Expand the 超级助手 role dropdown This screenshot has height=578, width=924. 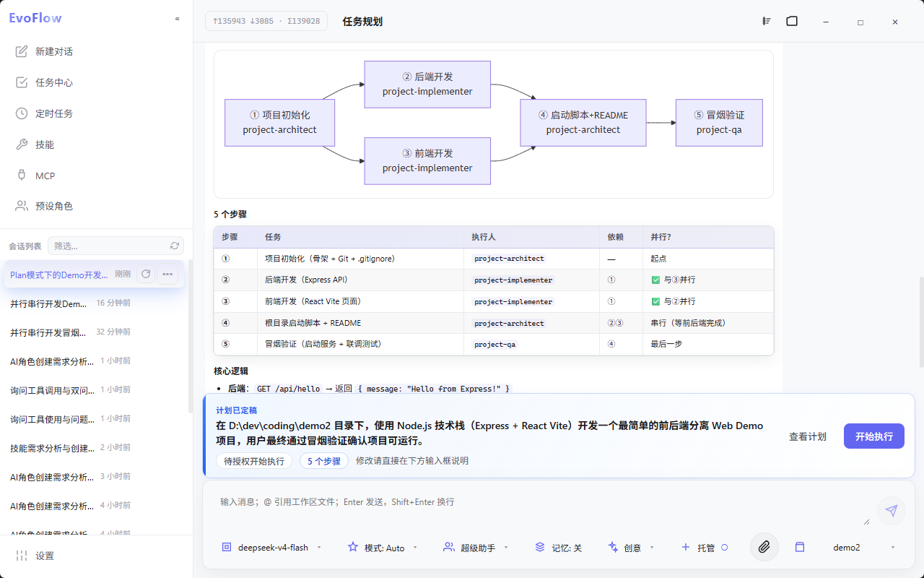(476, 548)
